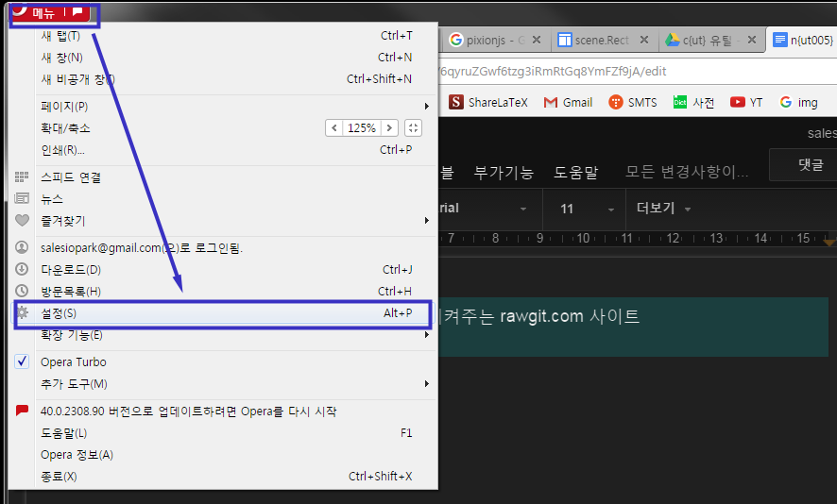The height and width of the screenshot is (504, 837).
Task: Click the Opera Turbo label
Action: (x=74, y=362)
